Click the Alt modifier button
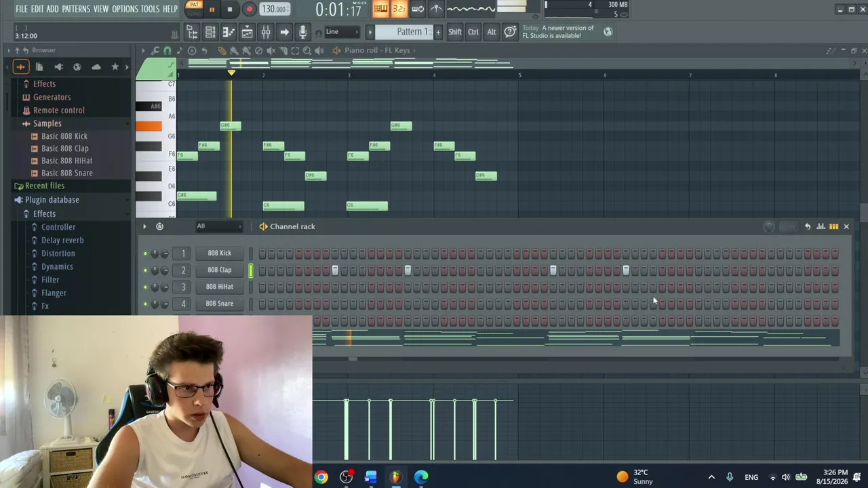The height and width of the screenshot is (488, 868). coord(492,32)
